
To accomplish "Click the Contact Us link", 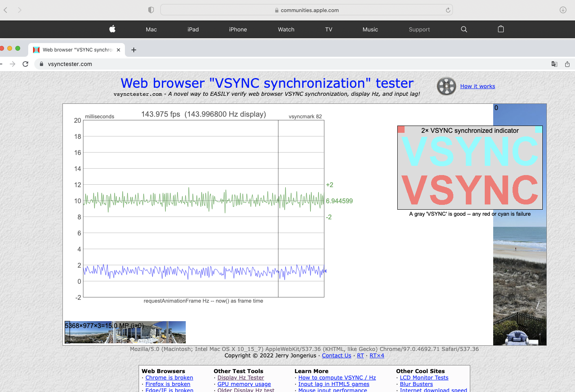I will (x=336, y=355).
